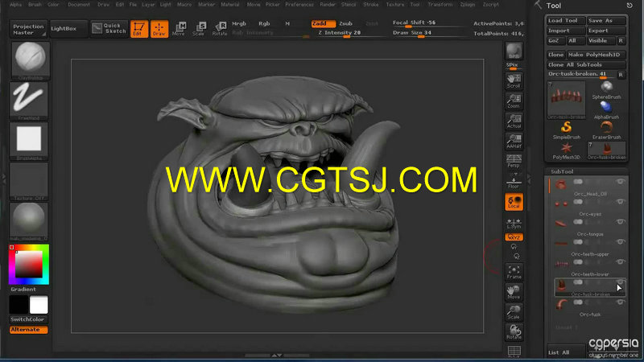Select the PolyMesh3D tool
Image resolution: width=644 pixels, height=362 pixels.
[x=567, y=150]
